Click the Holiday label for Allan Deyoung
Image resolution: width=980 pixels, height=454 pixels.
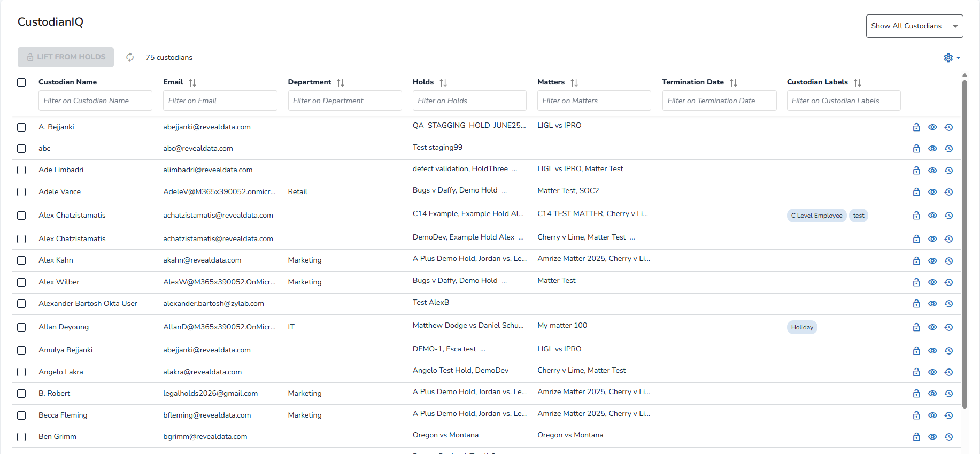(x=802, y=327)
